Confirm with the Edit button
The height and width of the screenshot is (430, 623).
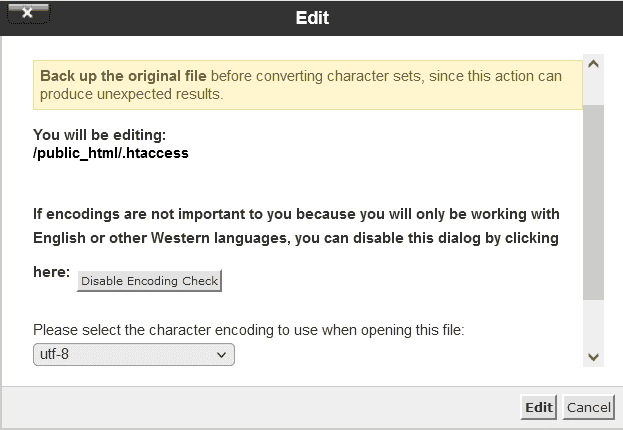pyautogui.click(x=538, y=407)
